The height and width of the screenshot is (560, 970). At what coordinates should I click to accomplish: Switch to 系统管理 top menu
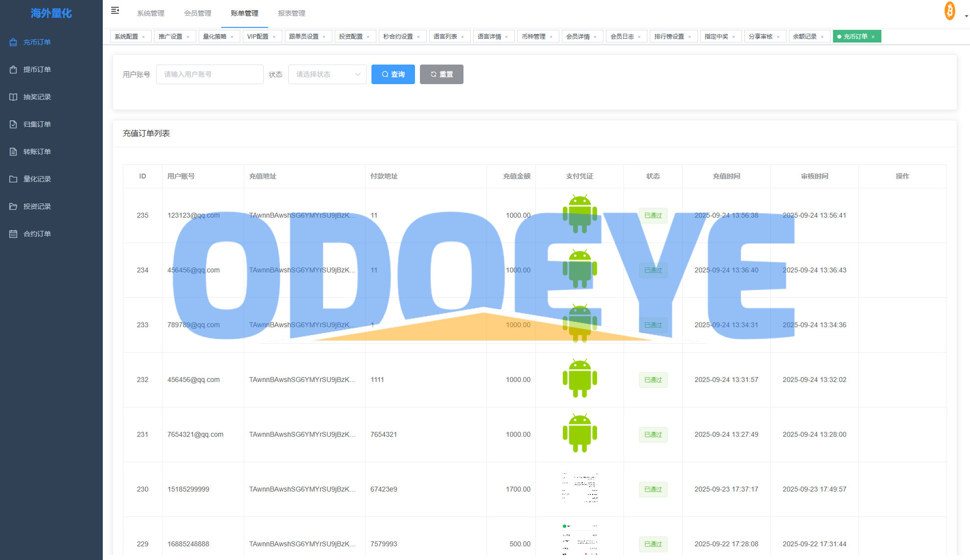click(151, 13)
